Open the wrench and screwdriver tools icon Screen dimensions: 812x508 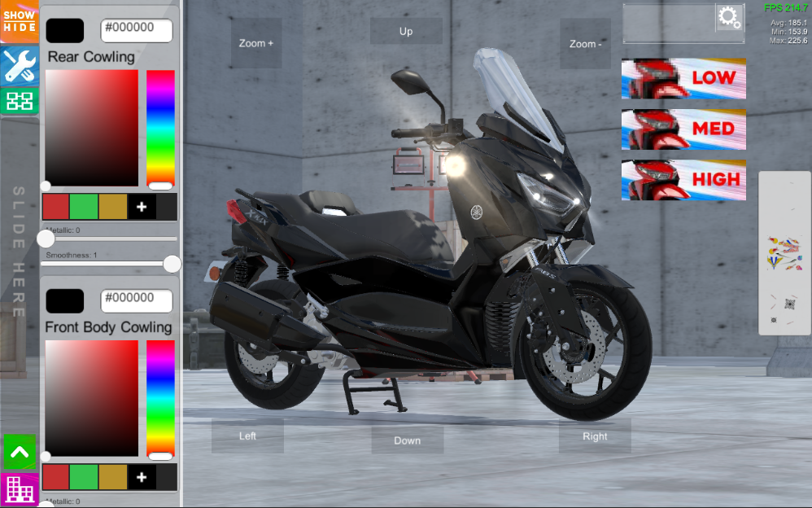20,65
